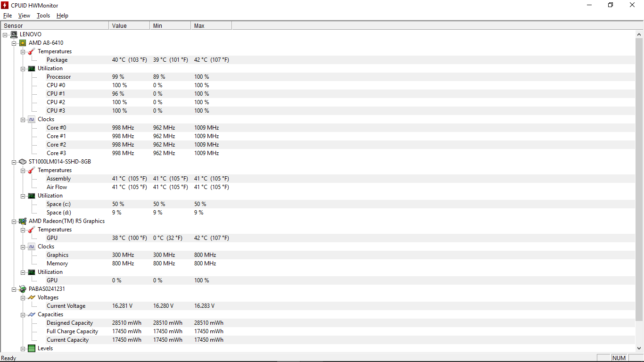Click the Clocks icon under AMD Radeon R5 Graphics
The width and height of the screenshot is (644, 362).
click(32, 247)
